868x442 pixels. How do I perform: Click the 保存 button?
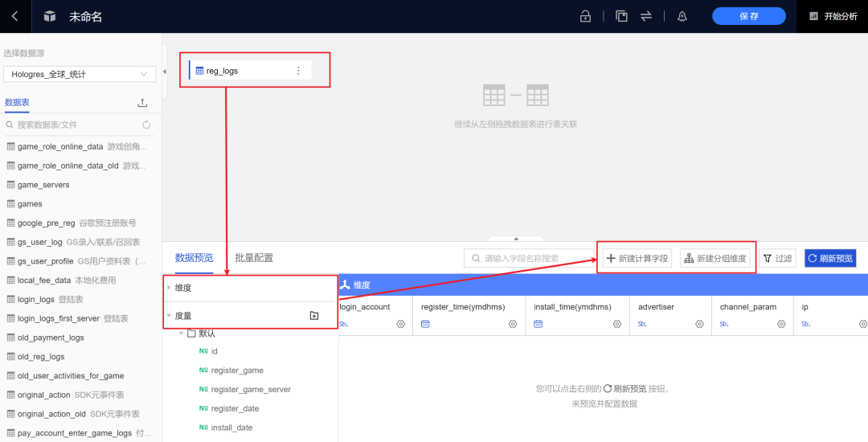tap(748, 16)
